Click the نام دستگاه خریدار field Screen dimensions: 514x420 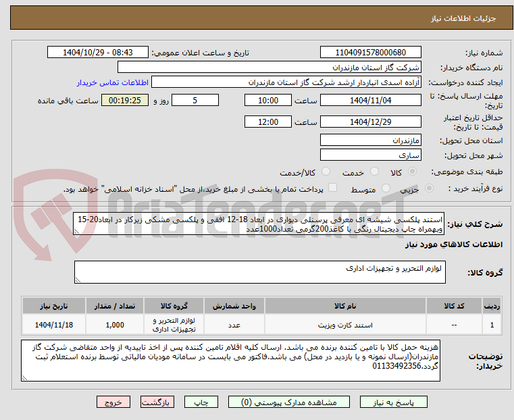pos(269,68)
